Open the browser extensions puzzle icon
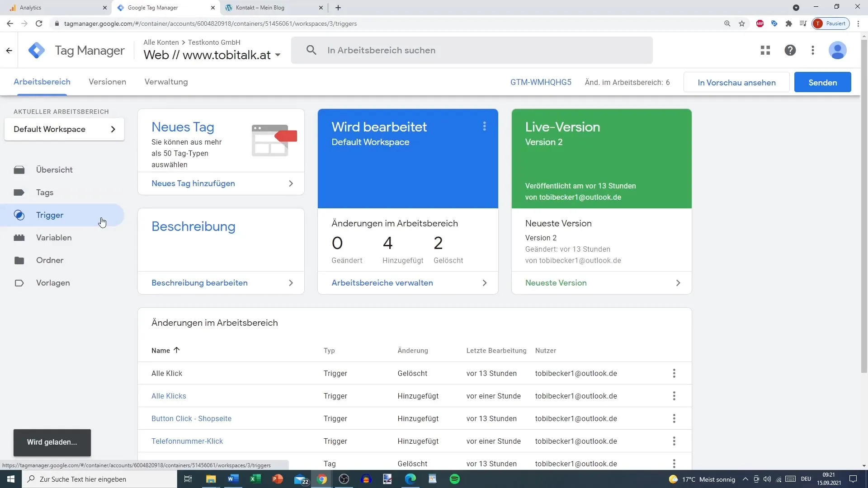 click(x=789, y=23)
